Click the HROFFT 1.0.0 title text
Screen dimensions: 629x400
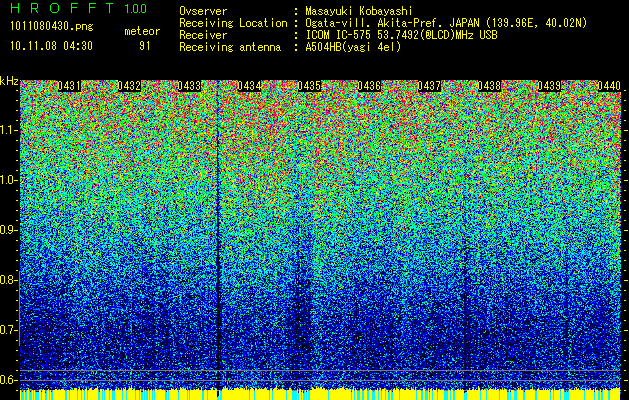79,8
